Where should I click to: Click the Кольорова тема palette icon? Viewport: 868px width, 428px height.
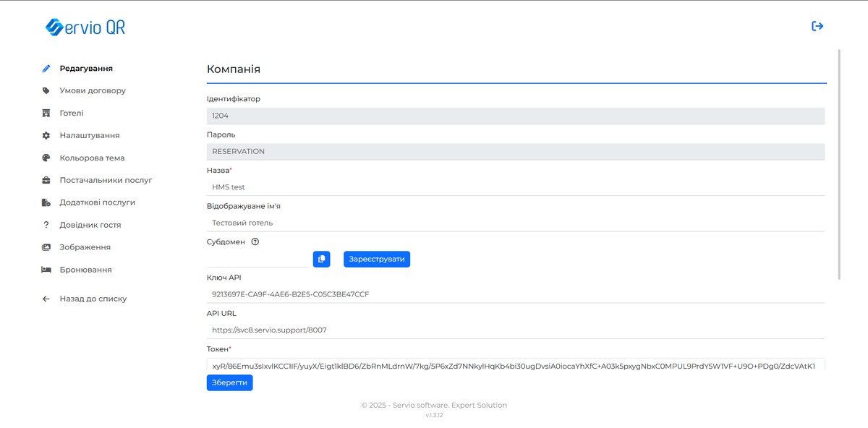(46, 158)
